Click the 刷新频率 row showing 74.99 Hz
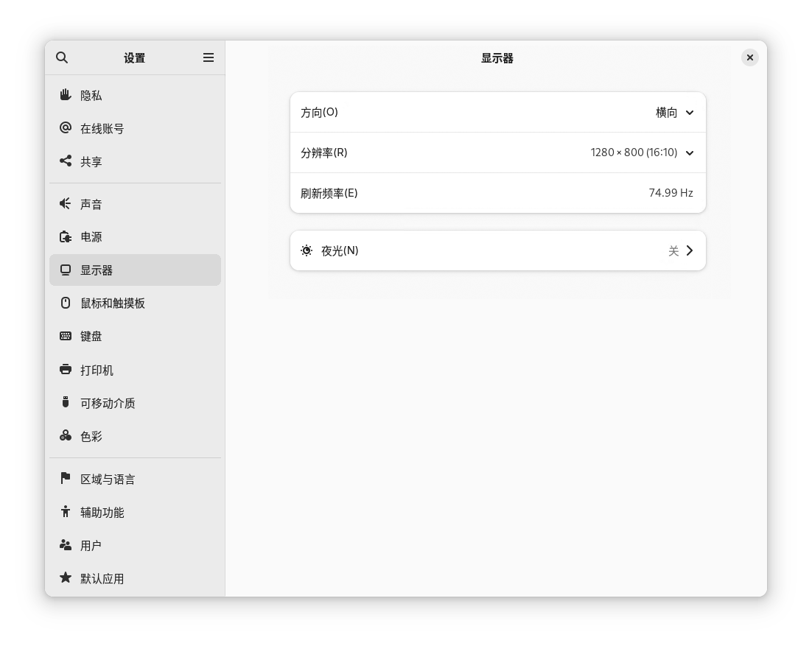 tap(498, 192)
